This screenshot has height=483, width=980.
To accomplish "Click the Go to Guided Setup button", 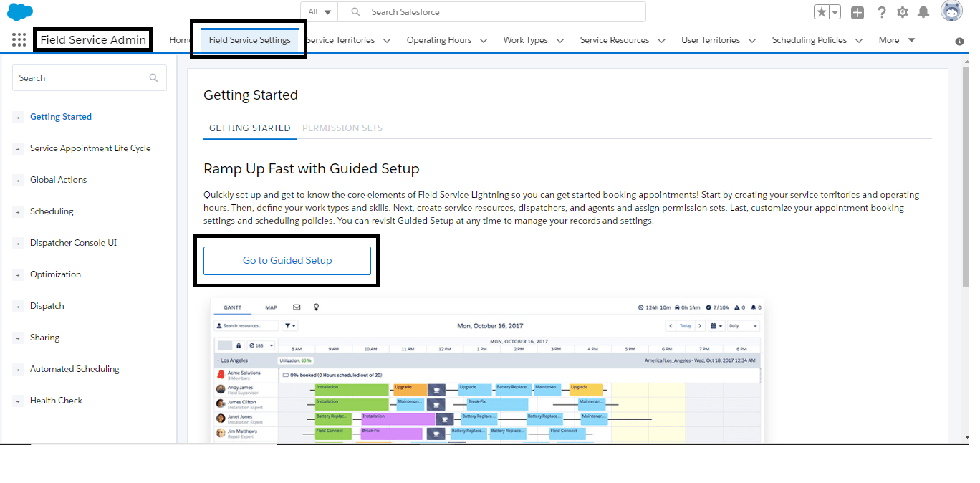I will (x=287, y=260).
